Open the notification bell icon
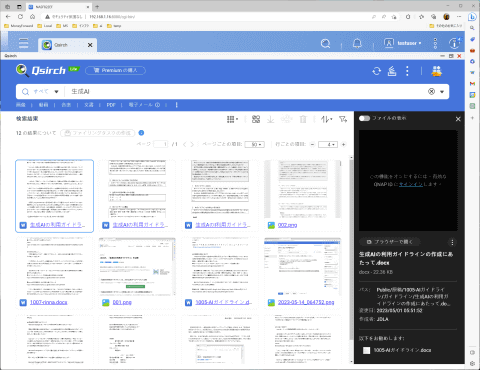The width and height of the screenshot is (480, 370). [x=357, y=43]
